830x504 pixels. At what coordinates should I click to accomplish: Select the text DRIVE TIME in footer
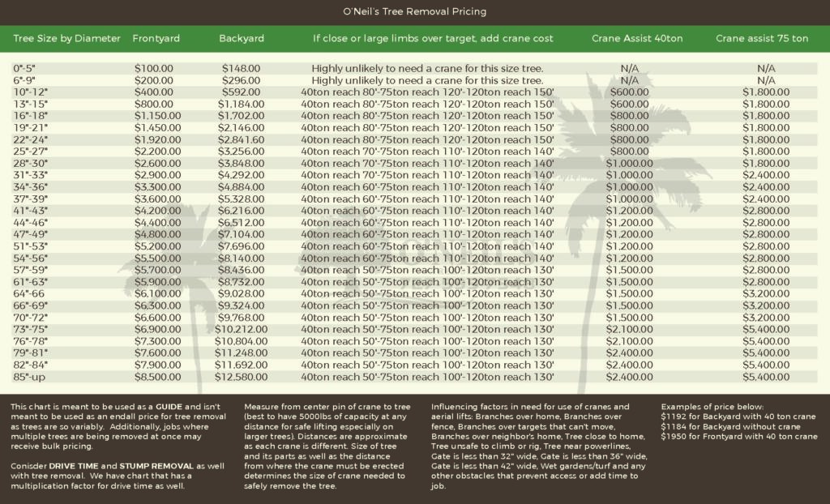tap(74, 467)
